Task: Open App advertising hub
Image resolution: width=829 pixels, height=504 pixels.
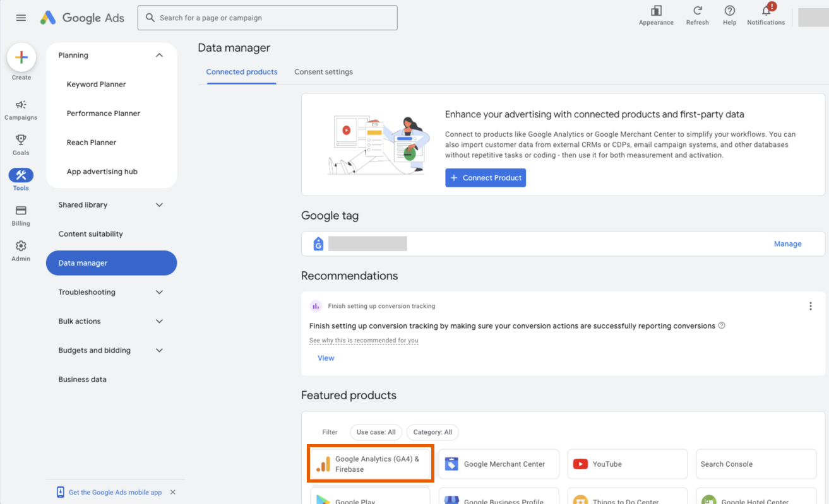Action: (102, 172)
